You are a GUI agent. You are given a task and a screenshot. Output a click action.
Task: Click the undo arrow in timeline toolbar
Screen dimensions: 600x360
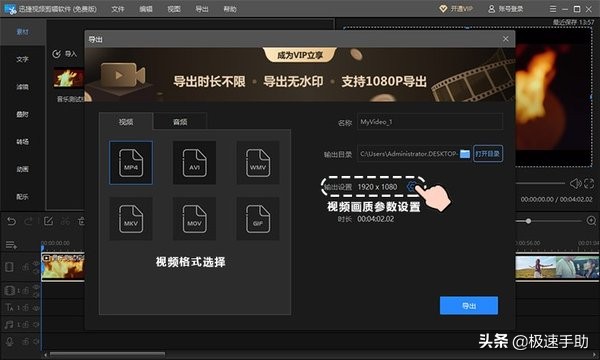point(11,221)
